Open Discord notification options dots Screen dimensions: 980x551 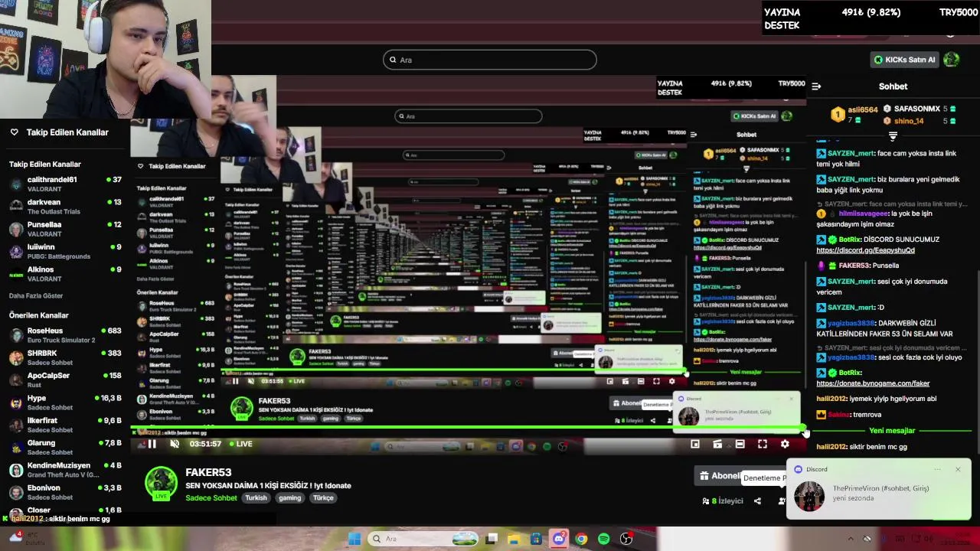tap(937, 469)
